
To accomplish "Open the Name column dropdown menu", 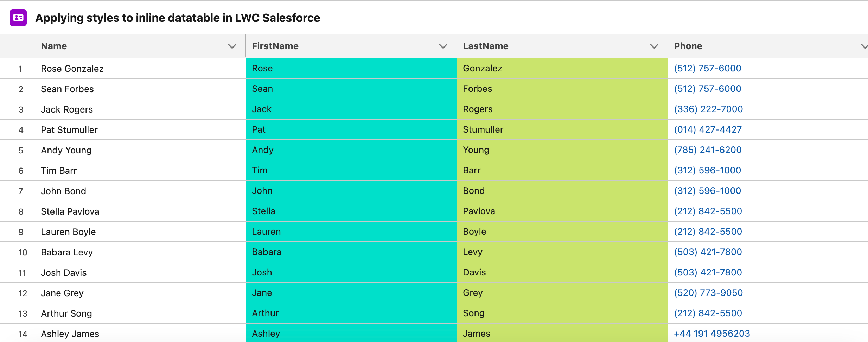I will pyautogui.click(x=232, y=46).
